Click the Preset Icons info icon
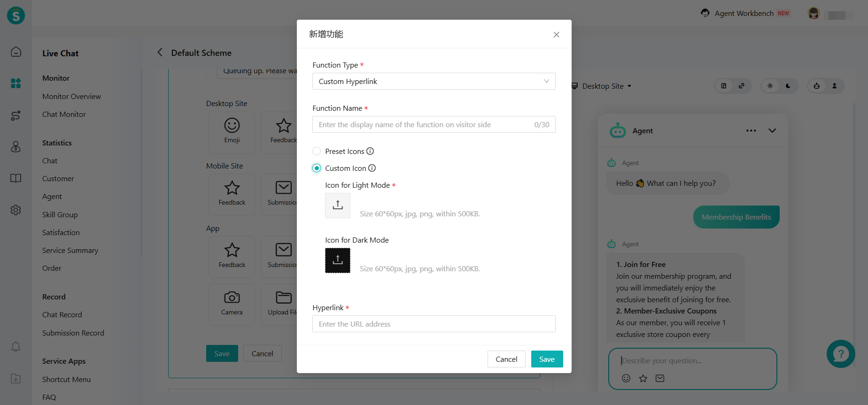 pyautogui.click(x=370, y=151)
